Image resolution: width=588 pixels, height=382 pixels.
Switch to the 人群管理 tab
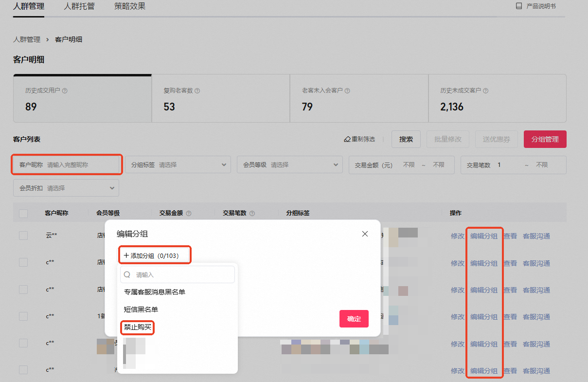click(29, 6)
